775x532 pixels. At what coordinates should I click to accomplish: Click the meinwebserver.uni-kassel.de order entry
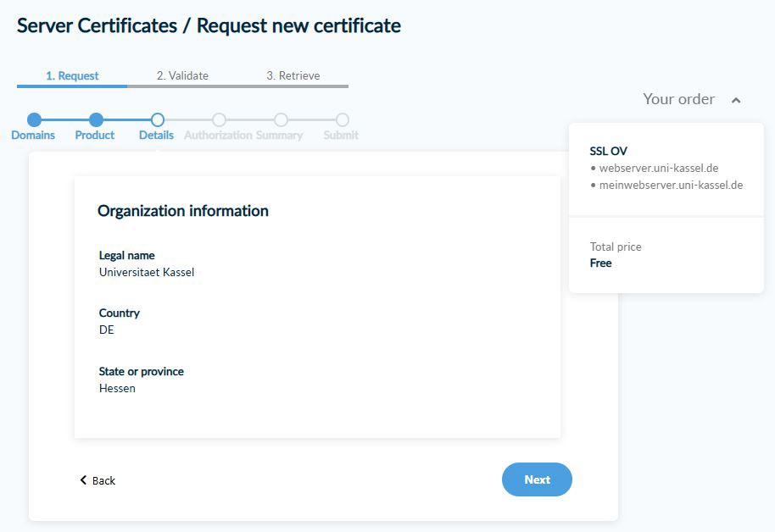[671, 185]
